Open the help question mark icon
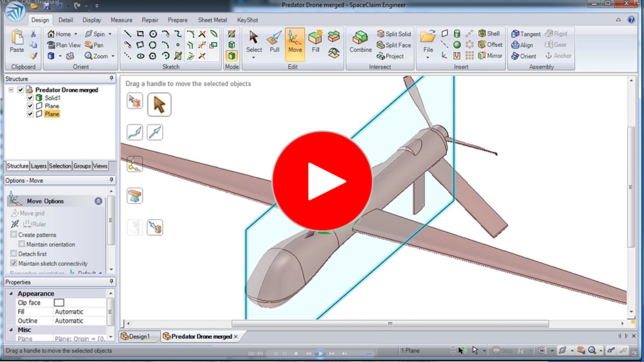Viewport: 644px width, 362px height. [x=631, y=20]
